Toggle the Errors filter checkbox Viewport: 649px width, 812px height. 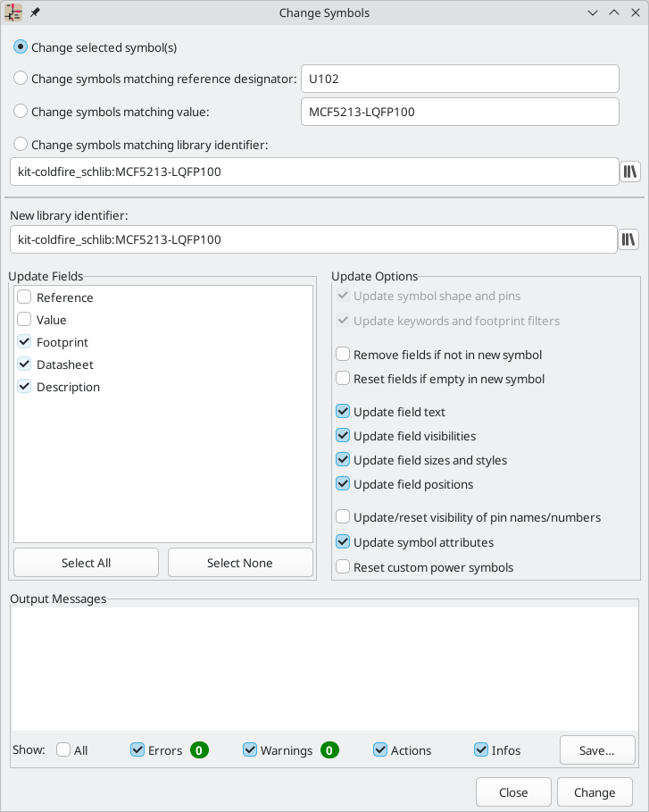point(137,749)
